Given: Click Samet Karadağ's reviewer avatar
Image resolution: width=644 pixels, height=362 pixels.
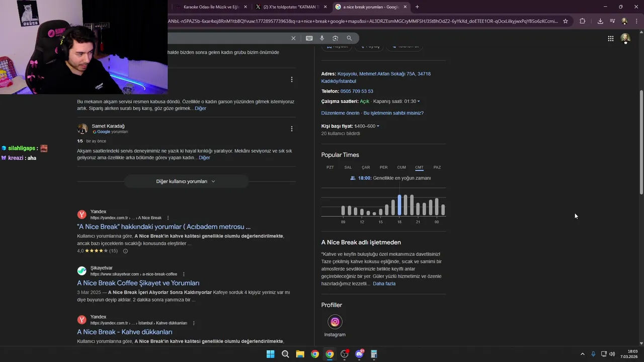Looking at the screenshot, I should tap(82, 129).
